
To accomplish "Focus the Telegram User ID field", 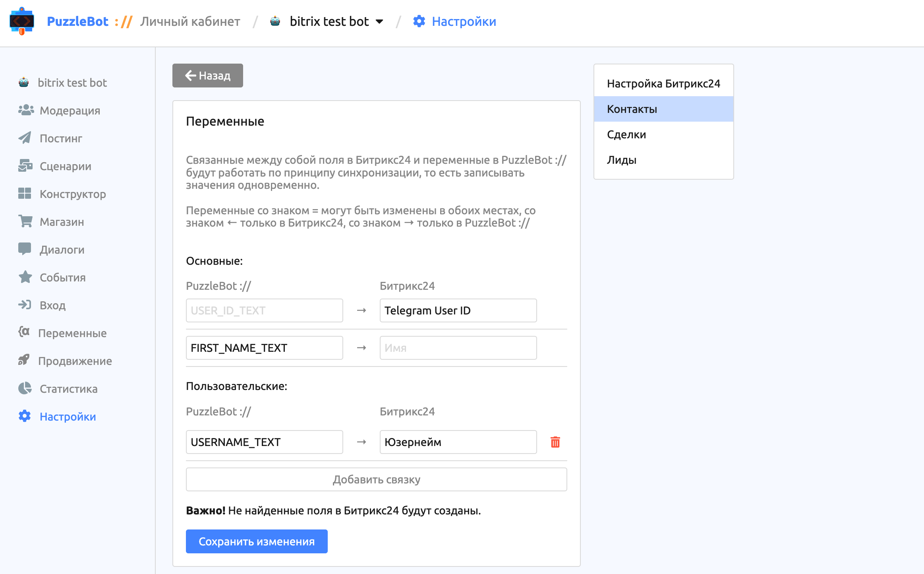I will tap(458, 310).
